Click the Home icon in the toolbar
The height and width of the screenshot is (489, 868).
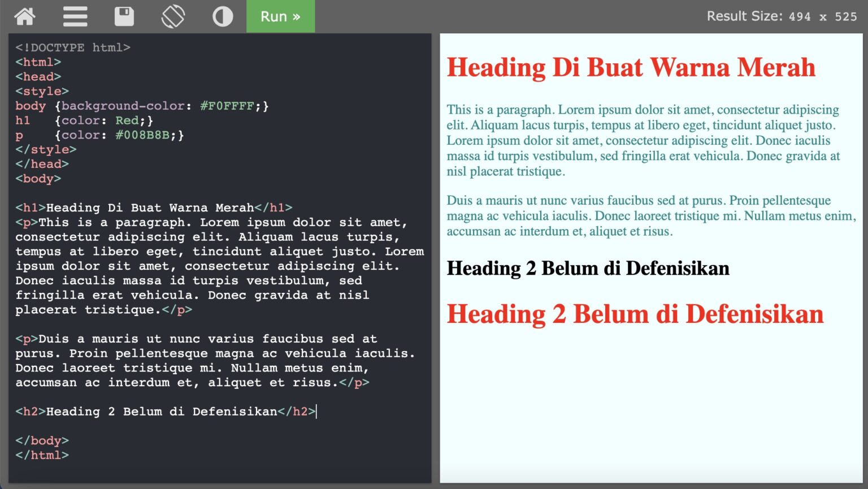[x=25, y=16]
